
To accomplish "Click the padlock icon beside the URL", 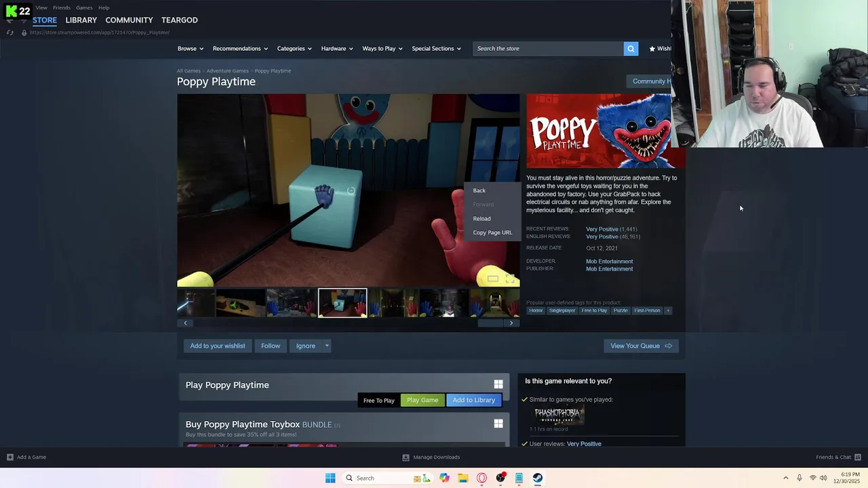I will (24, 33).
